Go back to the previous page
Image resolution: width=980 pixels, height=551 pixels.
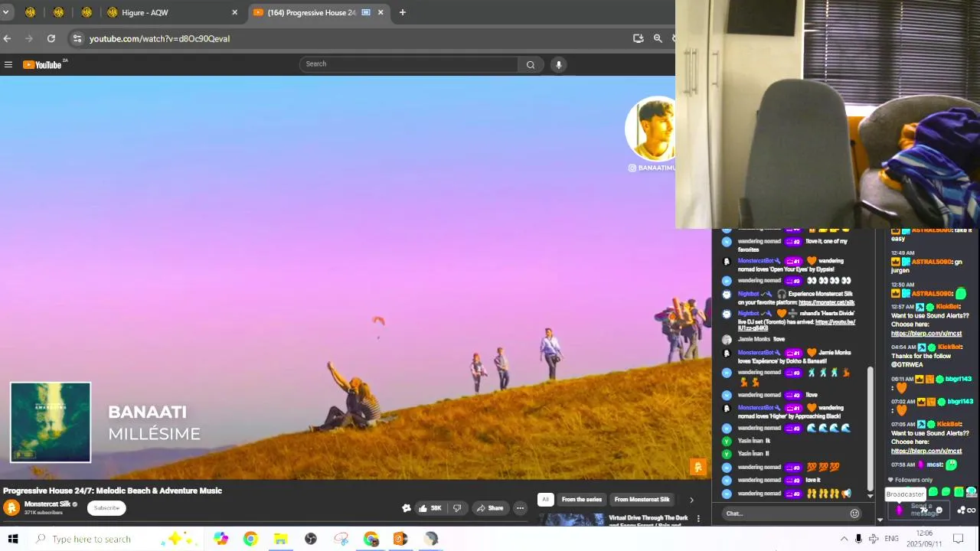7,38
